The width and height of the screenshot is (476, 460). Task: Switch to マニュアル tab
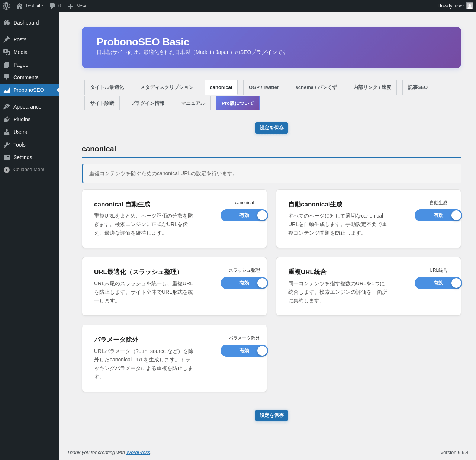pos(193,103)
